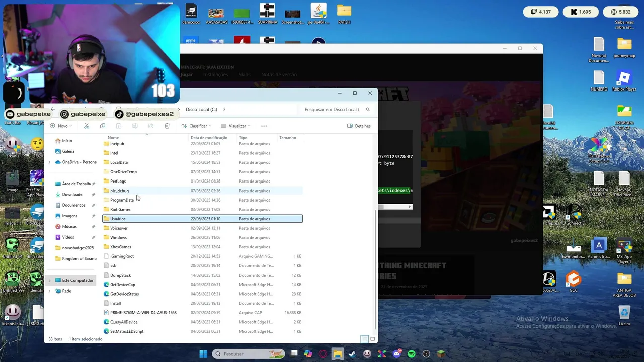Open the journeymap folder on desktop
This screenshot has width=644, height=362.
(x=624, y=48)
